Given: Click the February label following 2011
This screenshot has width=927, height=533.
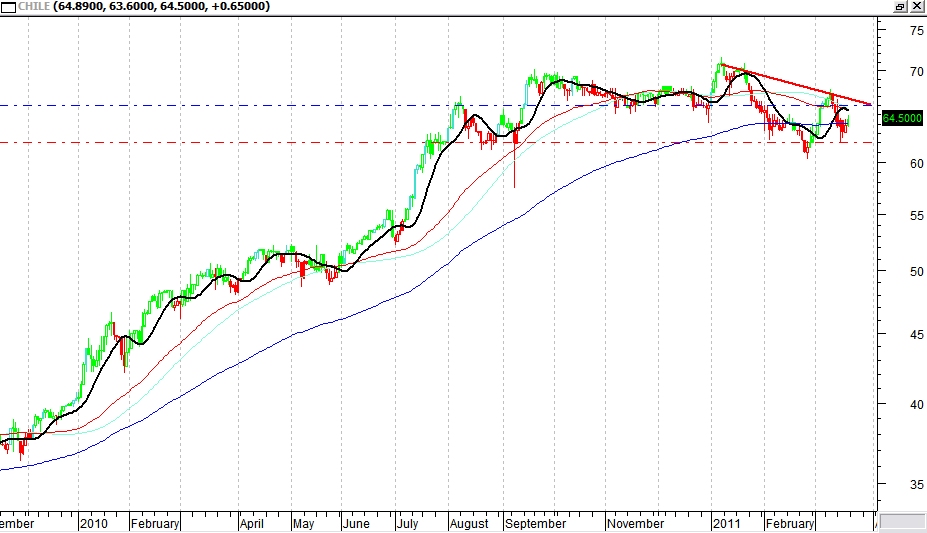Looking at the screenshot, I should pos(789,524).
